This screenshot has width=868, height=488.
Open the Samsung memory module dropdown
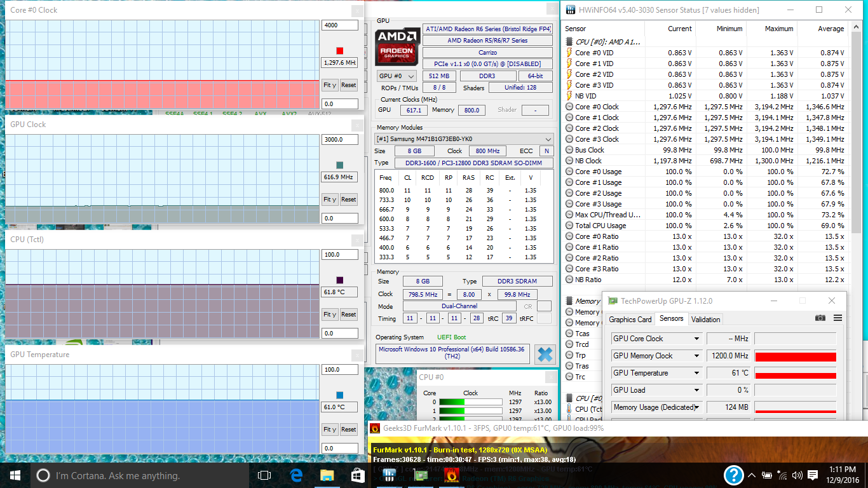[x=464, y=139]
